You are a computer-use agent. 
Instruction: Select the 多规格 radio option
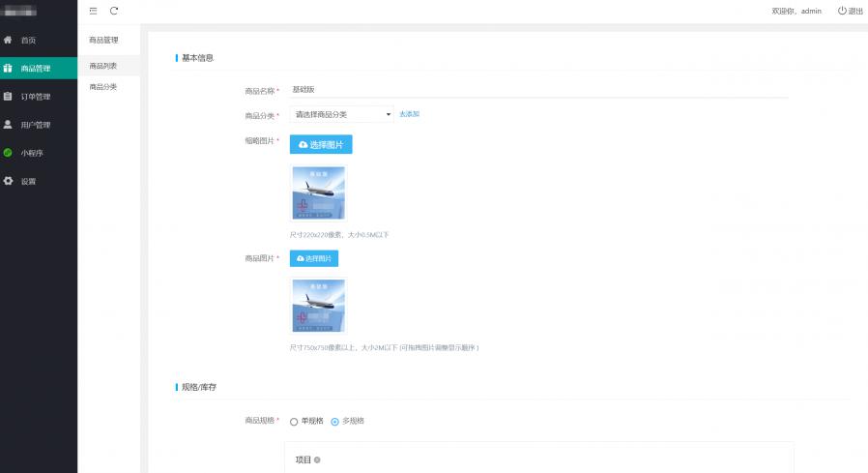point(335,422)
